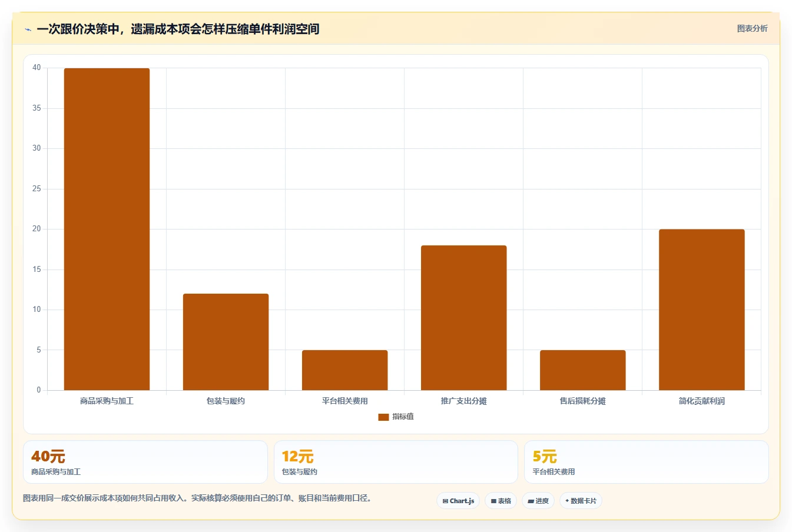Screen dimensions: 792x532
Task: Click the y-axis value 25
Action: pos(37,189)
